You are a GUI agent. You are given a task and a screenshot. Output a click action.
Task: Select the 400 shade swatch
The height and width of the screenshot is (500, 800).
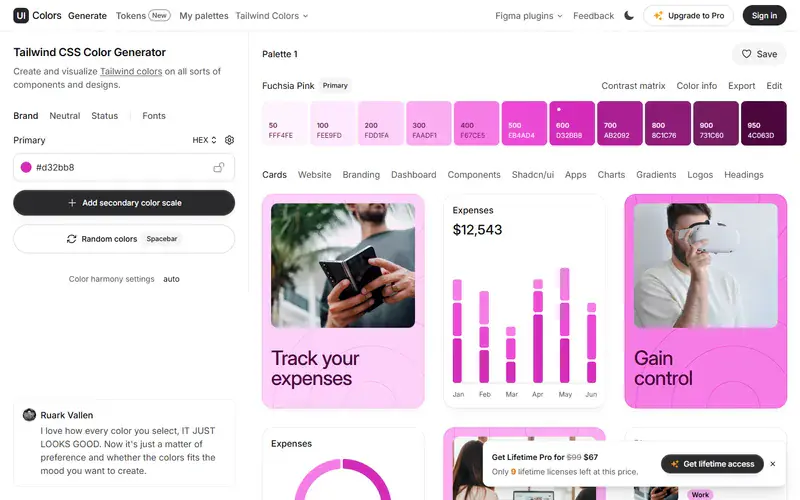[x=477, y=123]
